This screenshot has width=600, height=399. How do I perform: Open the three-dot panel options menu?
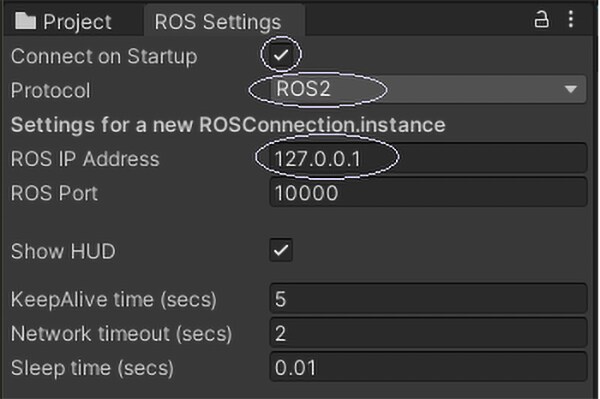(571, 19)
